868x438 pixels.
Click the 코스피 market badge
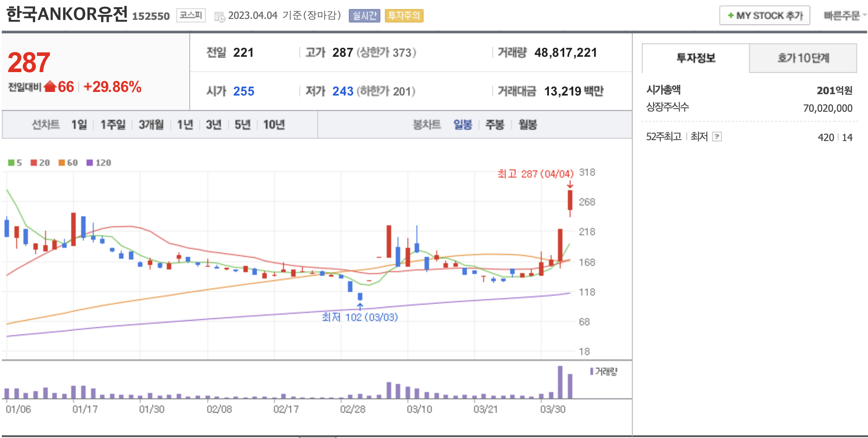click(191, 15)
